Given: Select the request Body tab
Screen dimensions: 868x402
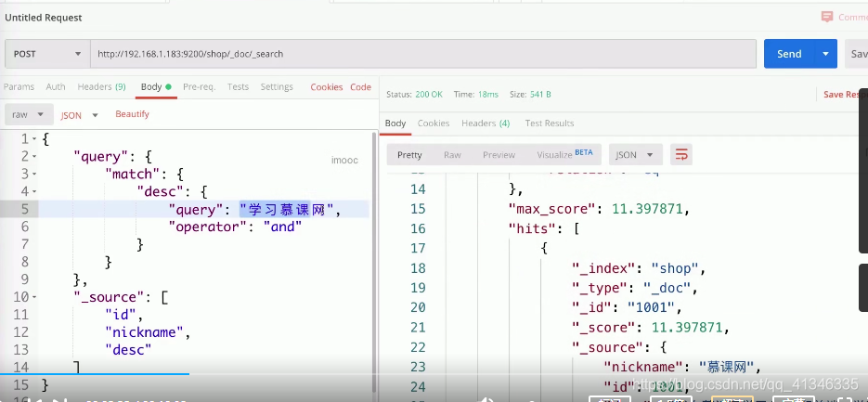Looking at the screenshot, I should tap(156, 87).
